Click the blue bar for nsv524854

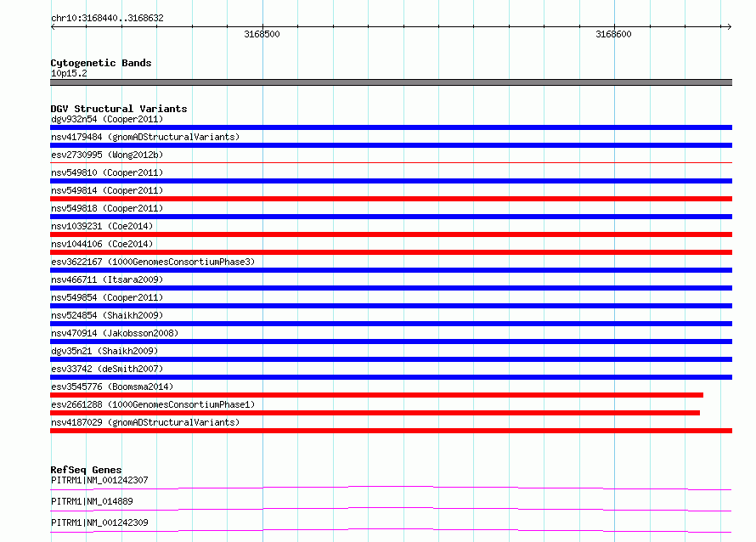pos(391,324)
